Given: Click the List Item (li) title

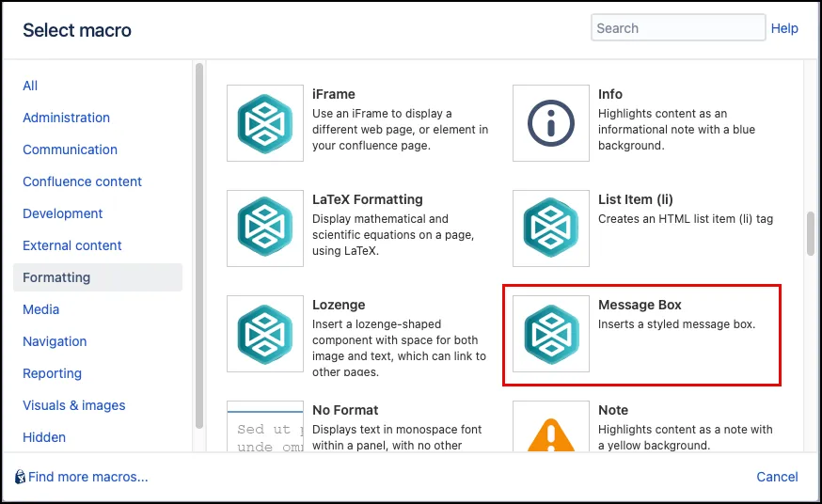Looking at the screenshot, I should coord(636,199).
